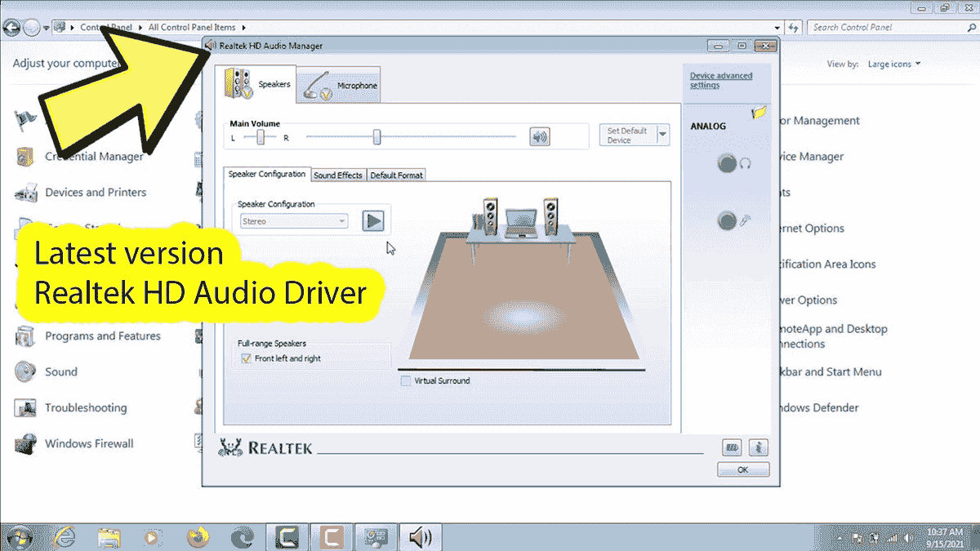Click the mute speaker icon beside Main Volume
The height and width of the screenshot is (551, 980).
538,136
